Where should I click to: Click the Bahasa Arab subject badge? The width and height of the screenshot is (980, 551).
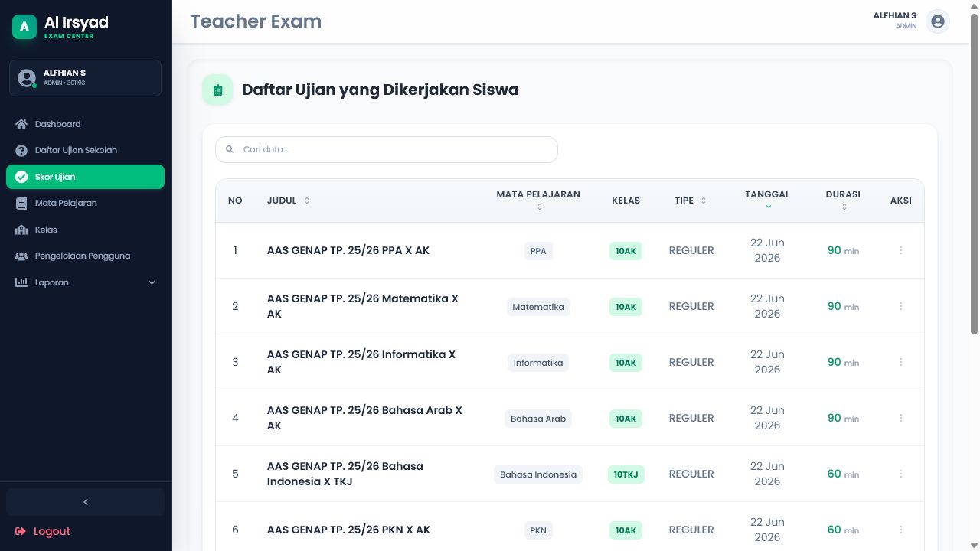538,419
